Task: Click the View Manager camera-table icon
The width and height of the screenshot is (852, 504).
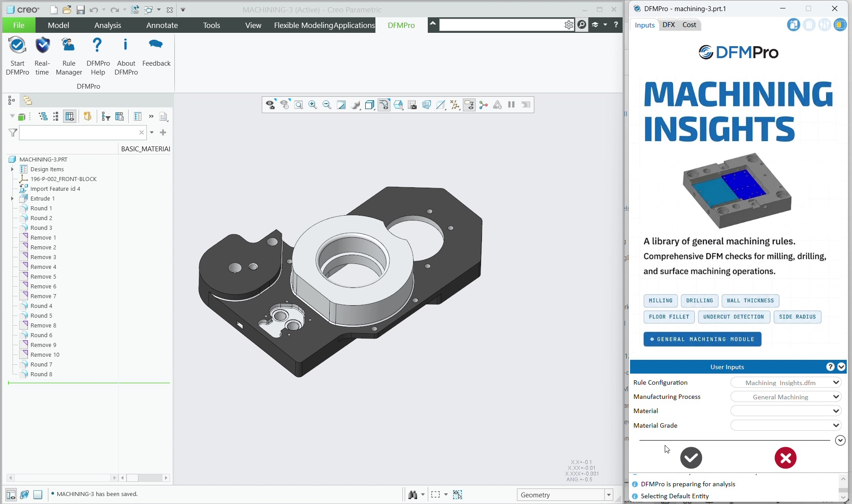Action: (412, 105)
